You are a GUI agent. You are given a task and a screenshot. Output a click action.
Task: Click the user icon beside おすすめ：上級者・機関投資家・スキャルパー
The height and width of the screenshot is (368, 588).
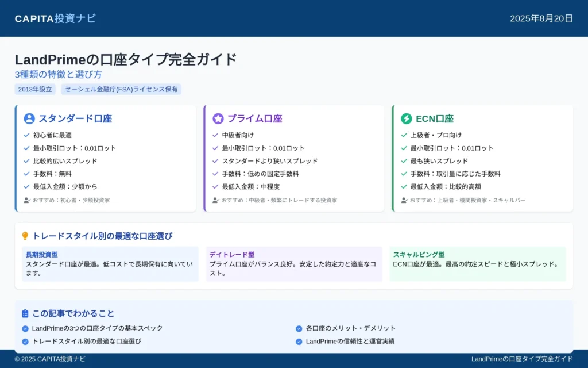(404, 201)
